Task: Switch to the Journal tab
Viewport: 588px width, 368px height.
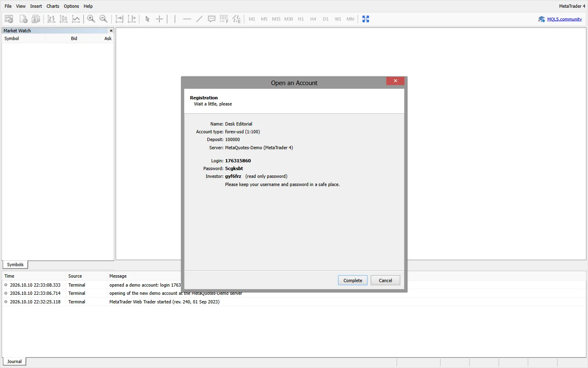Action: pos(14,361)
